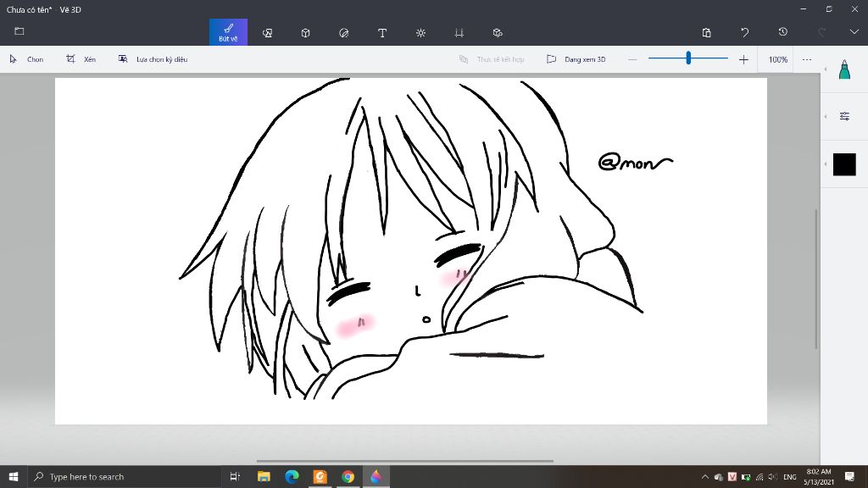The image size is (868, 488).
Task: Open the 3D library icon
Action: tap(498, 33)
